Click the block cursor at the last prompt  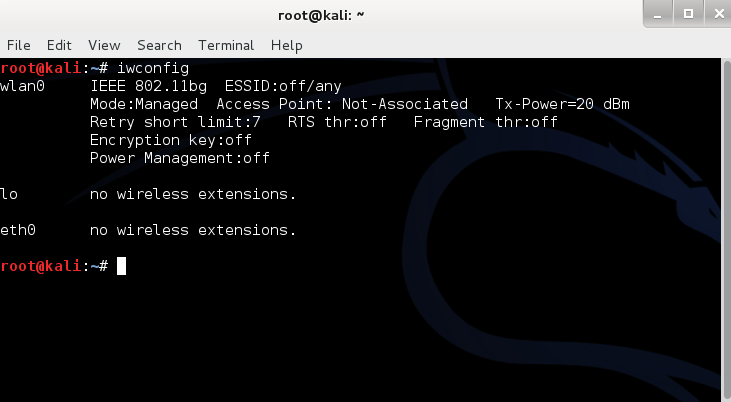(x=121, y=266)
